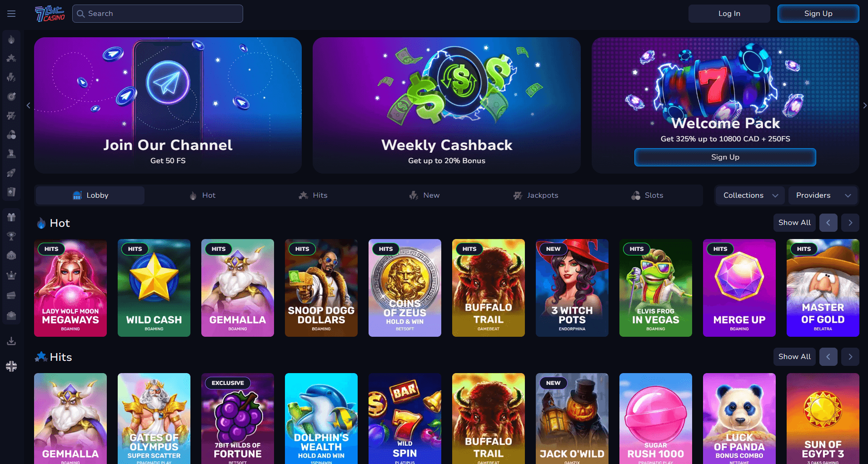This screenshot has width=868, height=464.
Task: Click the 7Bit Casino logo
Action: click(50, 14)
